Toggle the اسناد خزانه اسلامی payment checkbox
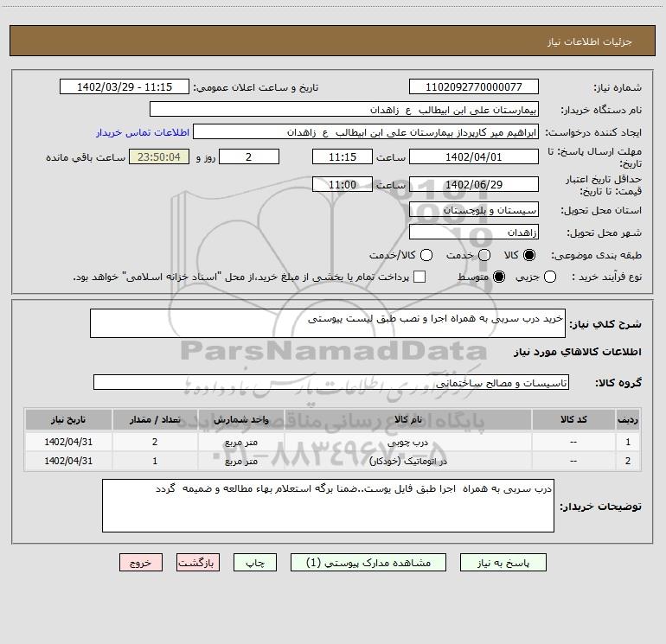This screenshot has width=666, height=644. tap(419, 277)
